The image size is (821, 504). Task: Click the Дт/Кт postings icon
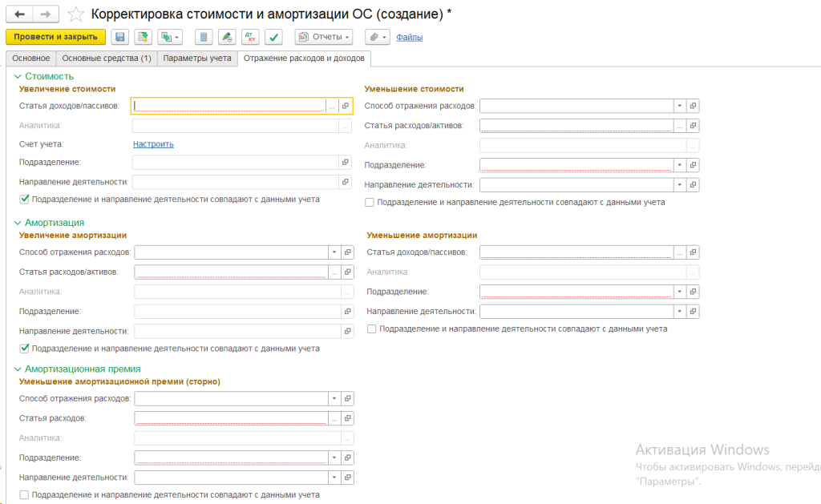pos(250,37)
